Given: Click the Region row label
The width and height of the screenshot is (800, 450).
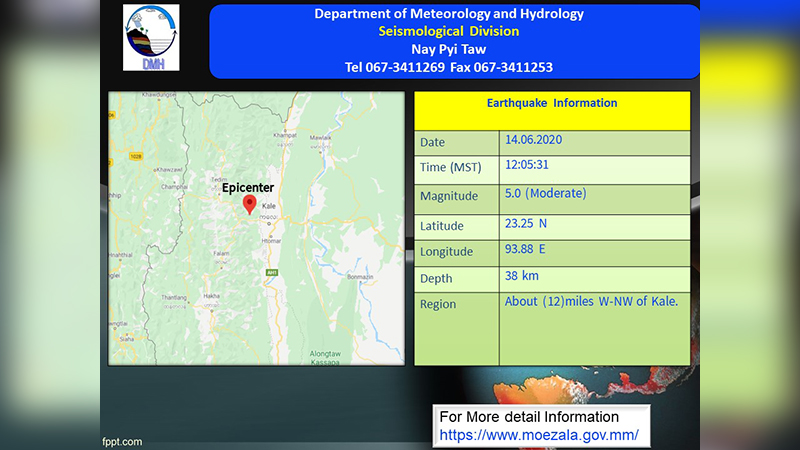Looking at the screenshot, I should 438,304.
